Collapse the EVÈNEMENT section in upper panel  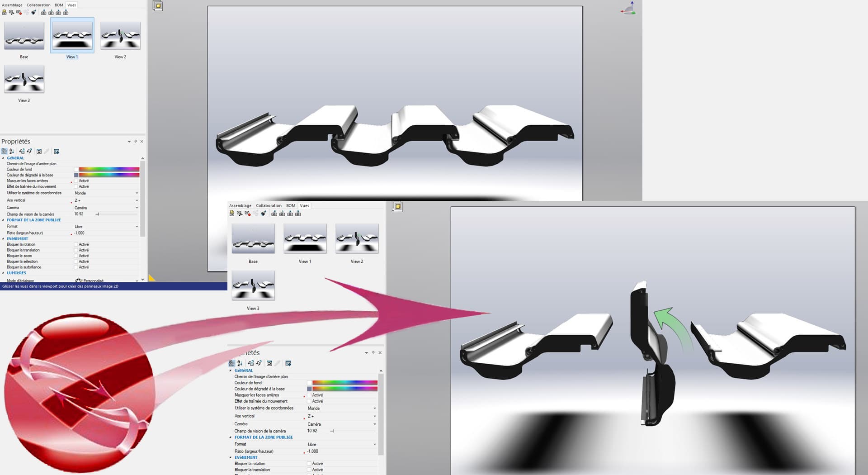coord(3,239)
